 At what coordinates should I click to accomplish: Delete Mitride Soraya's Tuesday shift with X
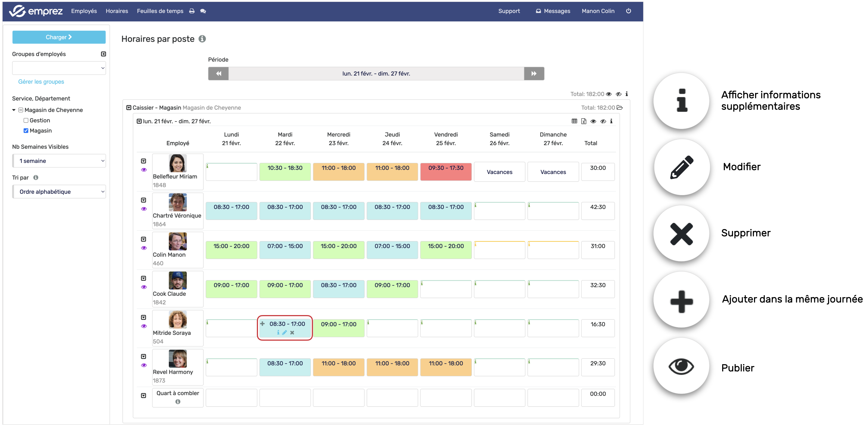(x=292, y=333)
